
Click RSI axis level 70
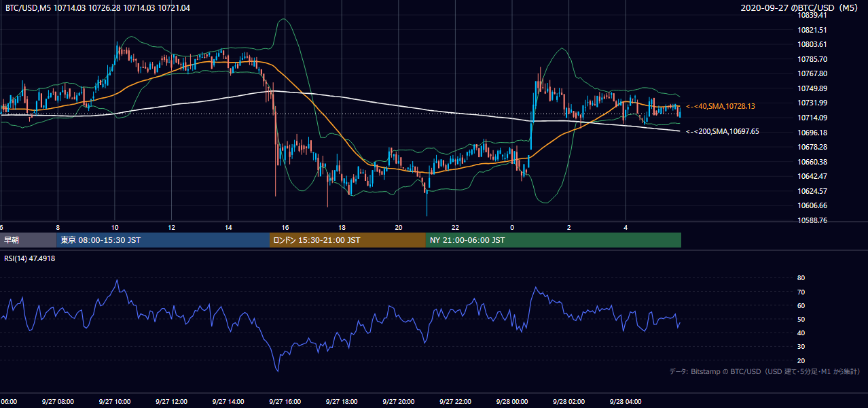click(801, 292)
